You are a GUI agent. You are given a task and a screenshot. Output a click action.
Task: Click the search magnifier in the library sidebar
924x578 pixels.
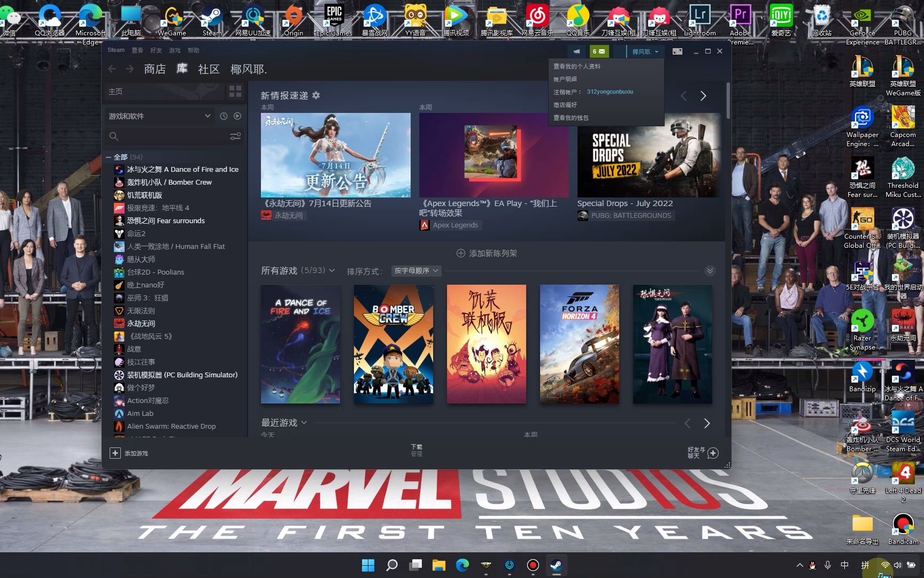tap(114, 136)
